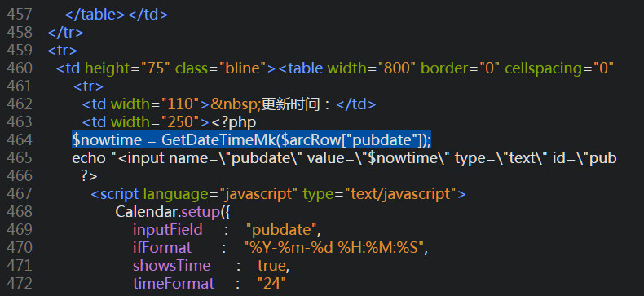Screen dimensions: 644x296
Task: Click the highlighted $nowtime assignment line
Action: pos(251,139)
